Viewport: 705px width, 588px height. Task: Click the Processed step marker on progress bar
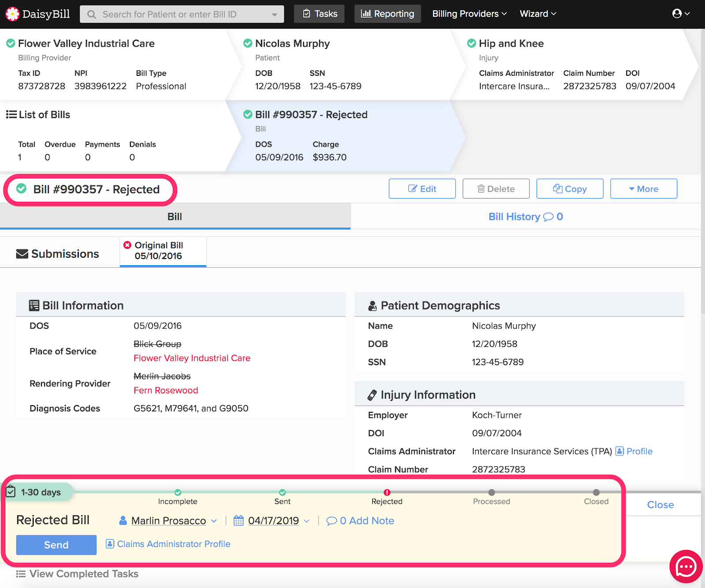(492, 492)
